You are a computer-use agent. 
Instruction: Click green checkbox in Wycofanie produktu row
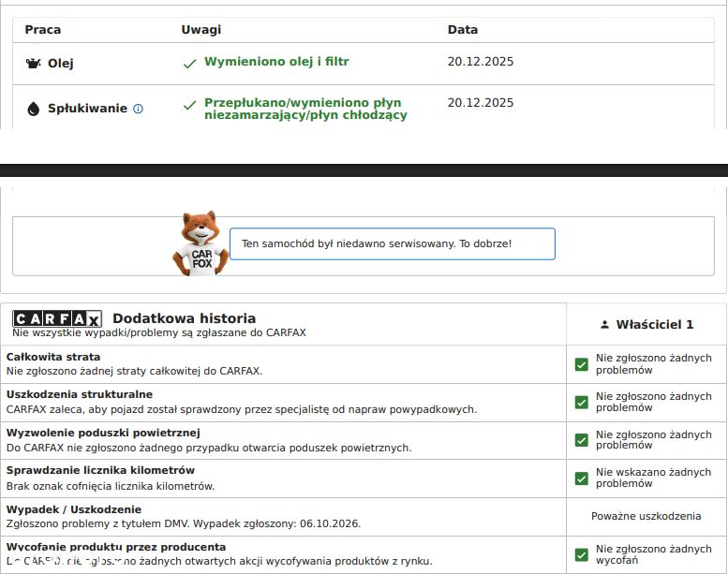[x=581, y=554]
